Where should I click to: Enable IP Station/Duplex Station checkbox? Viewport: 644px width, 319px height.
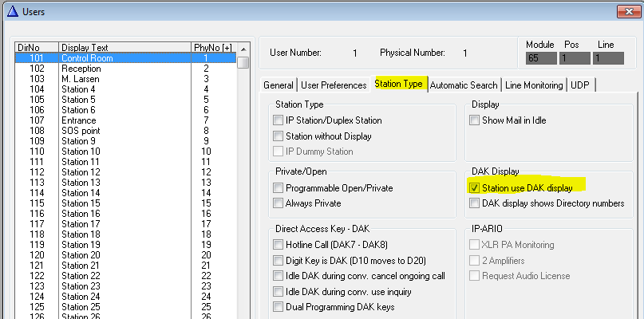point(279,120)
